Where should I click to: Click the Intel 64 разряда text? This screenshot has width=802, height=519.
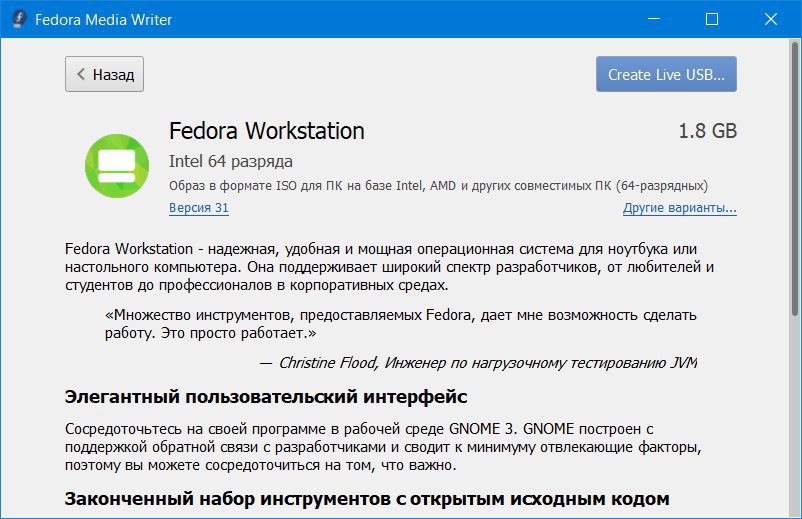(231, 162)
